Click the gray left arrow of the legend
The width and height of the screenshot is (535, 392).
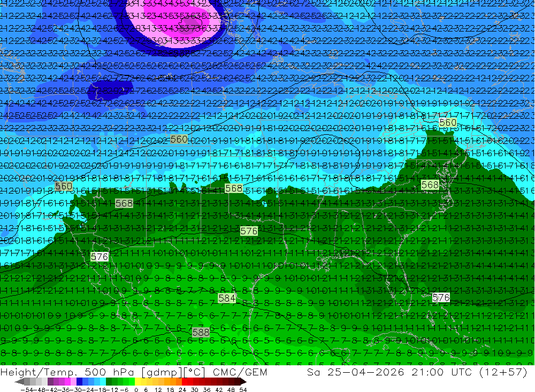(19, 382)
